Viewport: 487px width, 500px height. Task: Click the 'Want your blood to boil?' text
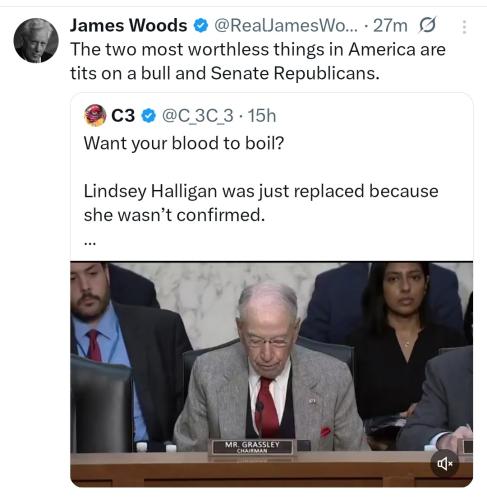(184, 144)
